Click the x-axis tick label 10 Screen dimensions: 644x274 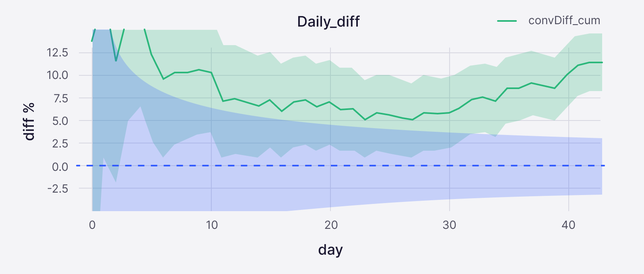pyautogui.click(x=212, y=225)
